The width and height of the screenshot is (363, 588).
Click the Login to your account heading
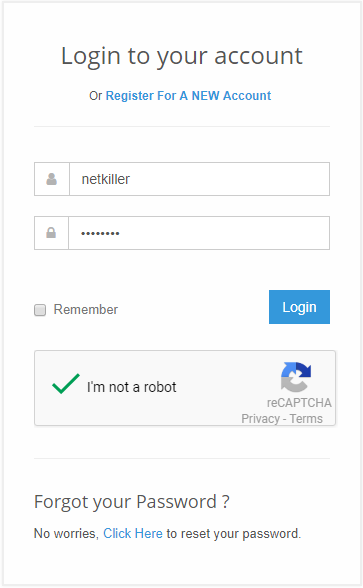[182, 56]
